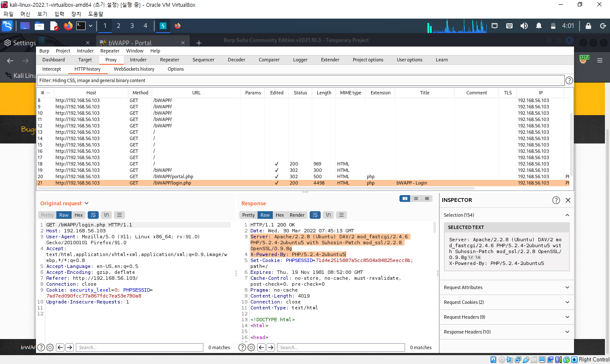Open the Project menu
Viewport: 610px width, 364px height.
[x=63, y=51]
